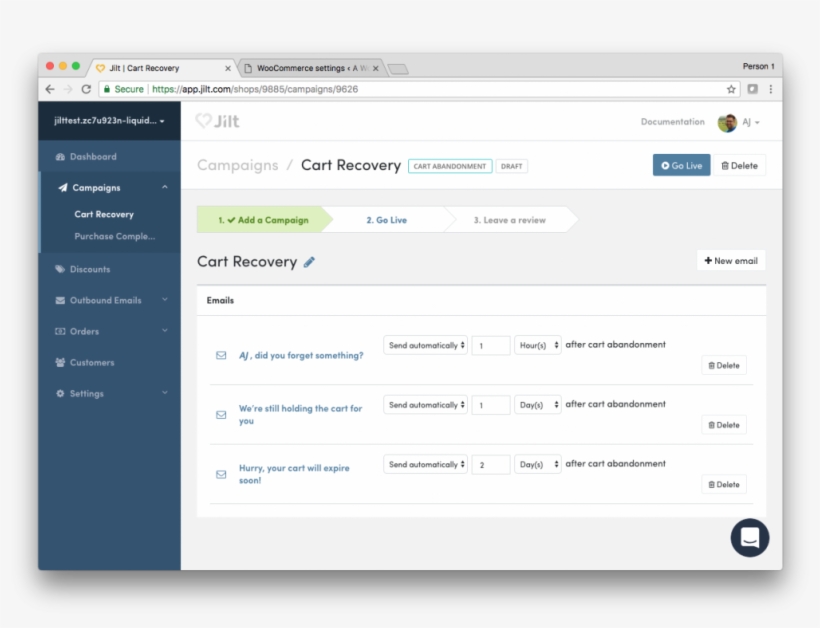This screenshot has height=628, width=820.
Task: Collapse the Campaigns sidebar section
Action: point(167,187)
